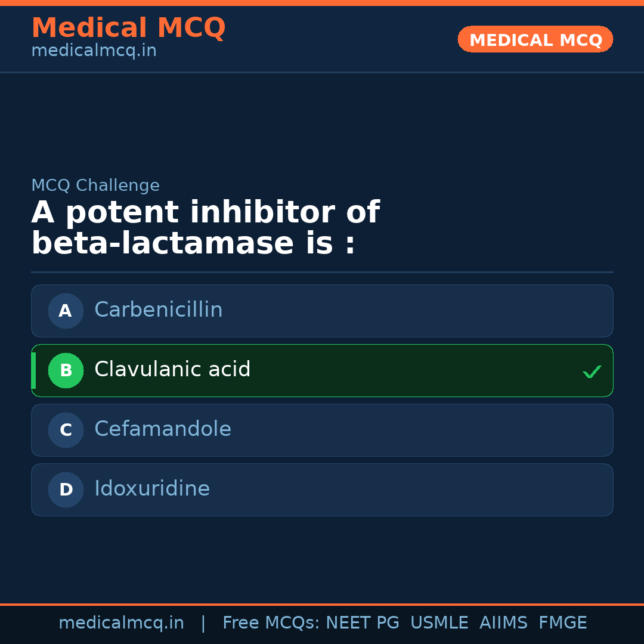This screenshot has height=644, width=644.
Task: Choose the Carbenicillin answer
Action: [x=159, y=310]
